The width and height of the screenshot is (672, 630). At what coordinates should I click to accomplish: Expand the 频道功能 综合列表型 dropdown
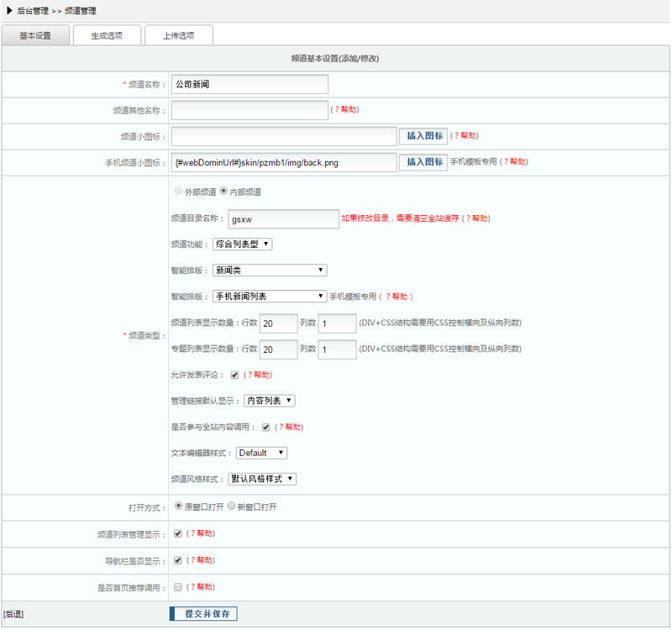tap(242, 244)
